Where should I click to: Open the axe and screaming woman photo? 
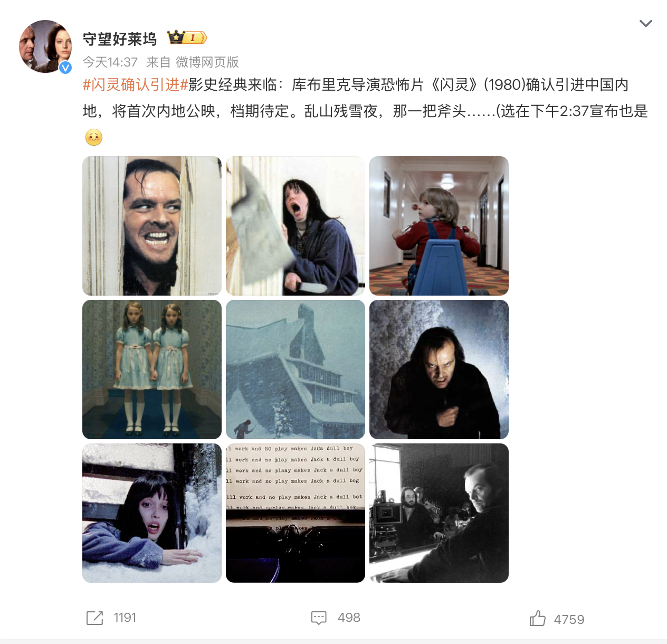coord(296,226)
